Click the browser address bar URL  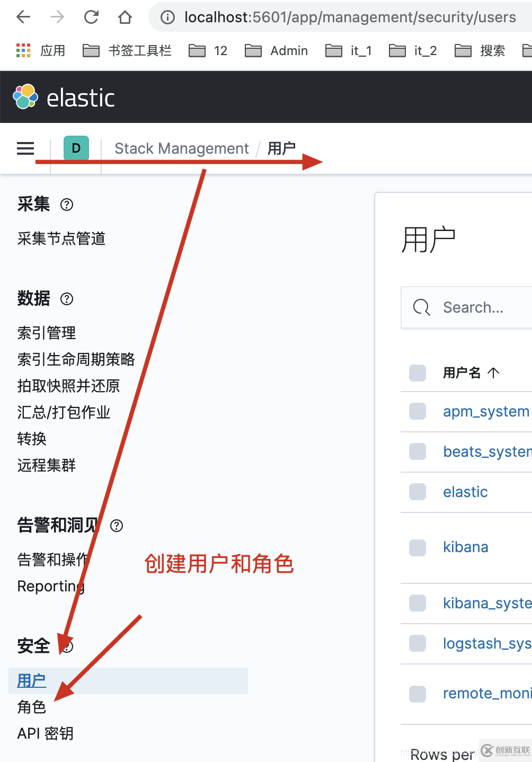350,17
